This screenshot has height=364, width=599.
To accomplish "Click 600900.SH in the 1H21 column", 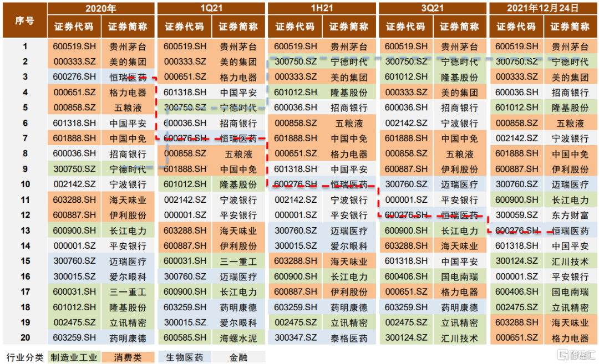I will pyautogui.click(x=295, y=276).
